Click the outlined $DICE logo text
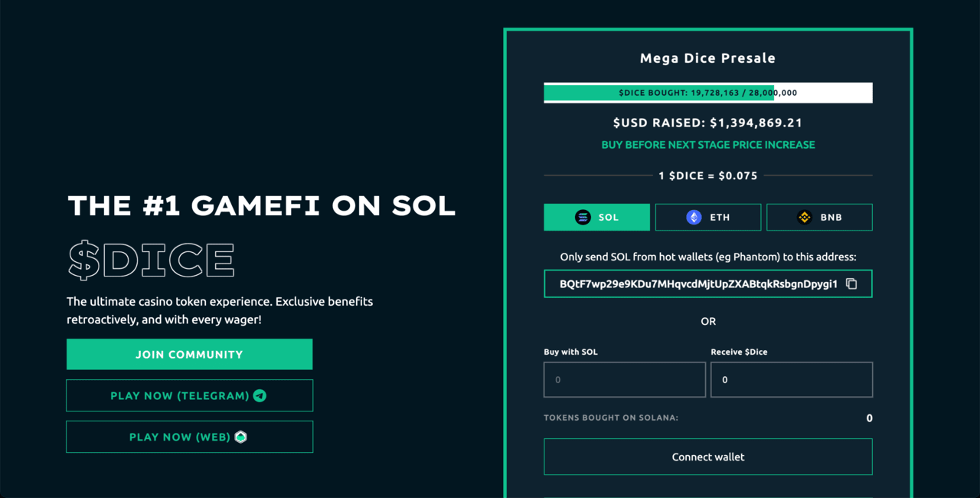The width and height of the screenshot is (980, 498). click(151, 260)
